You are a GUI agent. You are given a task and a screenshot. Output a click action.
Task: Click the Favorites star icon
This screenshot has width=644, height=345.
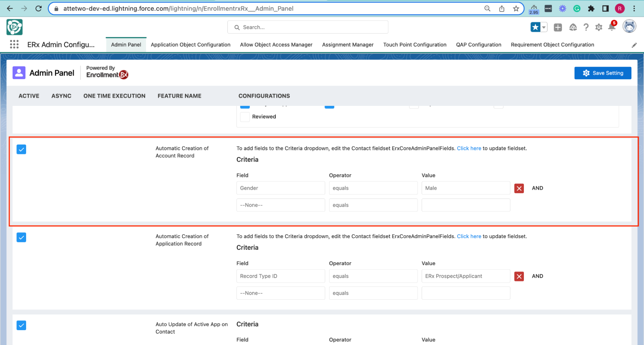click(x=535, y=27)
